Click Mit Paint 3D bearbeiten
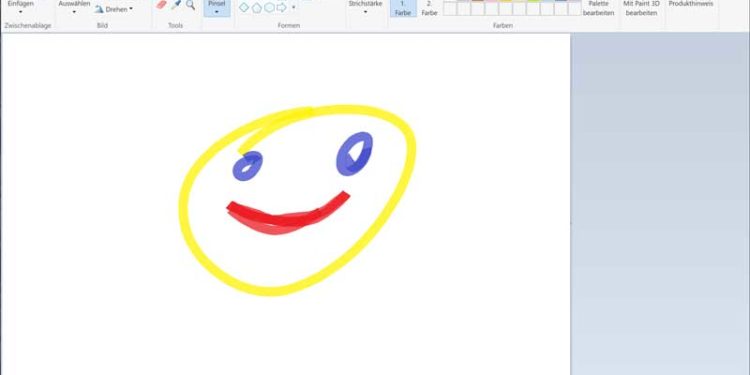 [641, 9]
